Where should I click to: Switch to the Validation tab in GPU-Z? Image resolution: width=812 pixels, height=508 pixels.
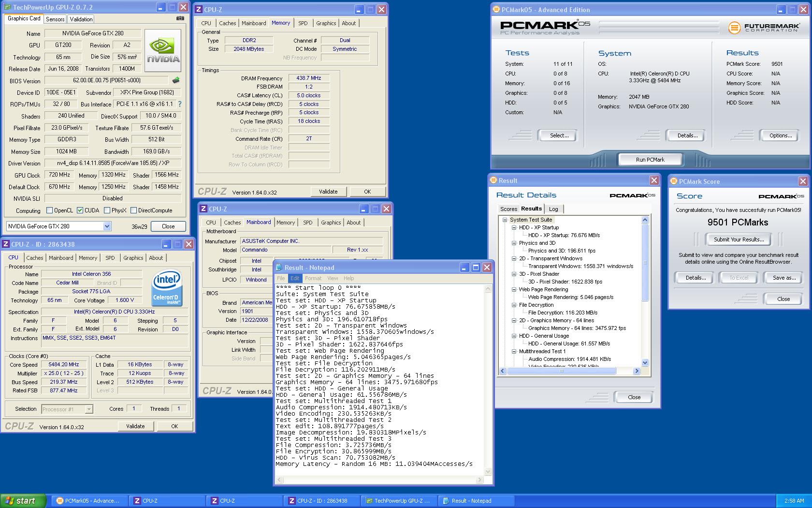(x=81, y=19)
